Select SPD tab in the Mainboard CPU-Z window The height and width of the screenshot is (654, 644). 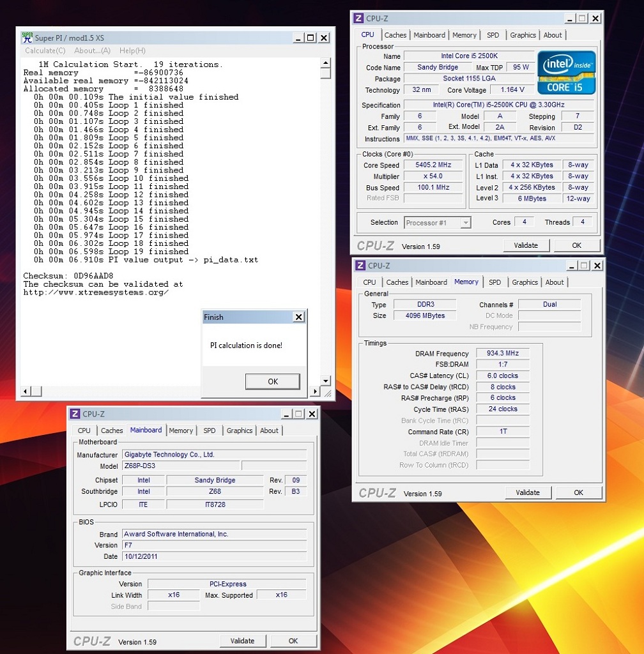coord(210,430)
